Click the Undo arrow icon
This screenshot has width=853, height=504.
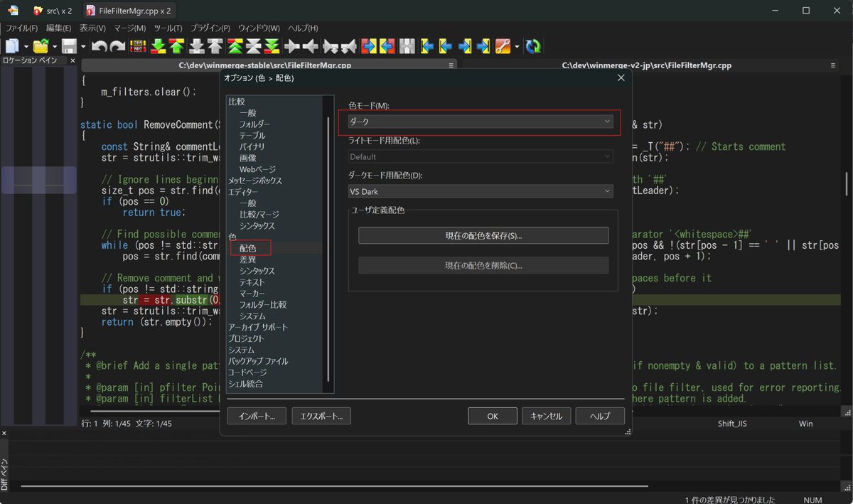click(x=100, y=46)
